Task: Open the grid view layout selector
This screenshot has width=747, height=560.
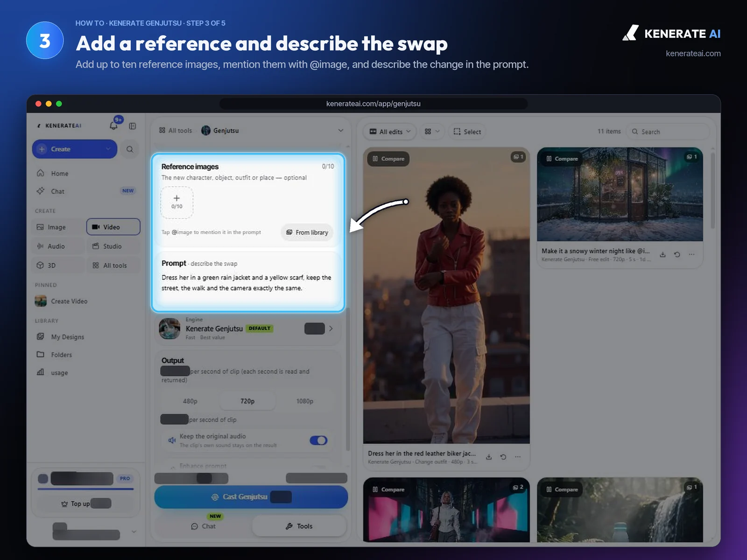Action: (432, 132)
